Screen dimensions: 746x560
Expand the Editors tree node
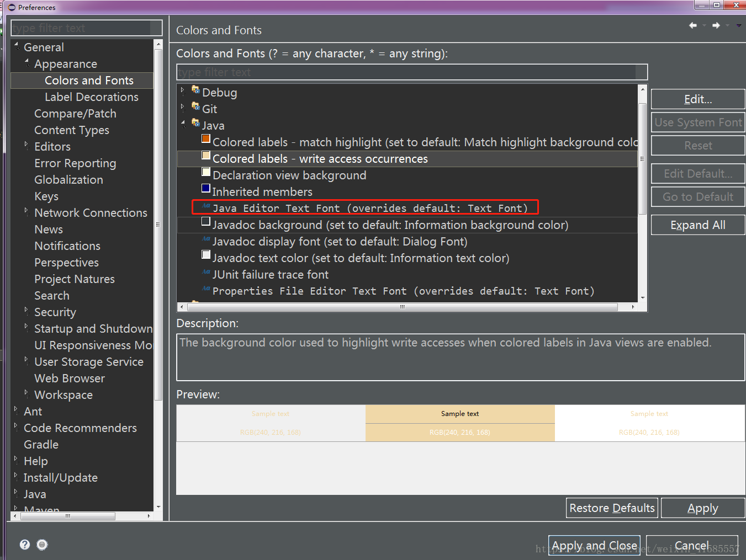[26, 145]
